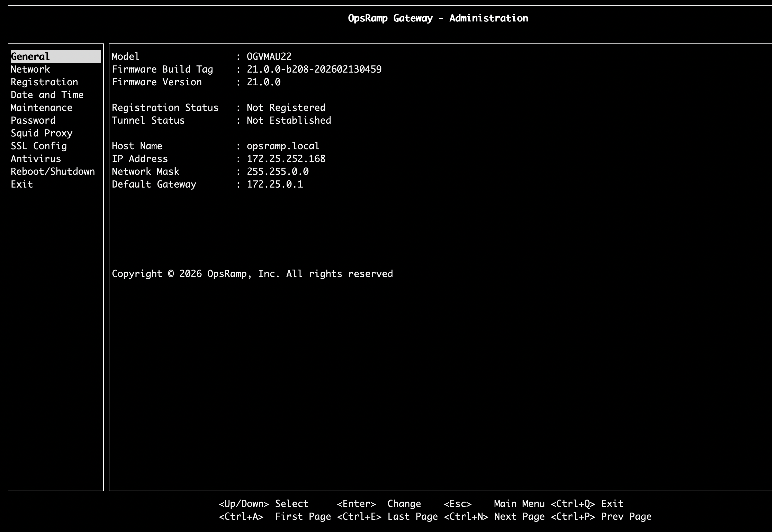Click the IP Address value 172.25.252.168
Viewport: 772px width, 532px height.
(x=286, y=159)
